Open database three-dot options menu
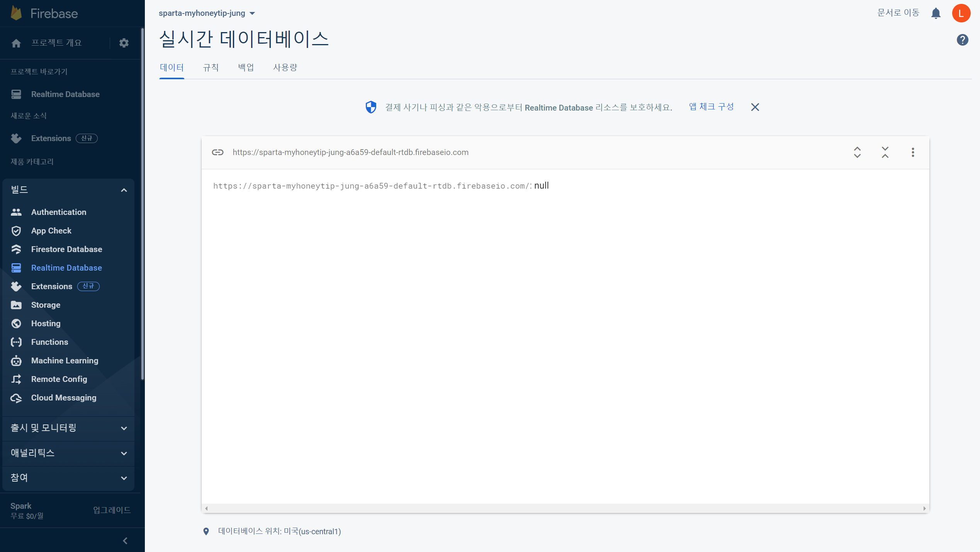This screenshot has width=980, height=552. 913,152
